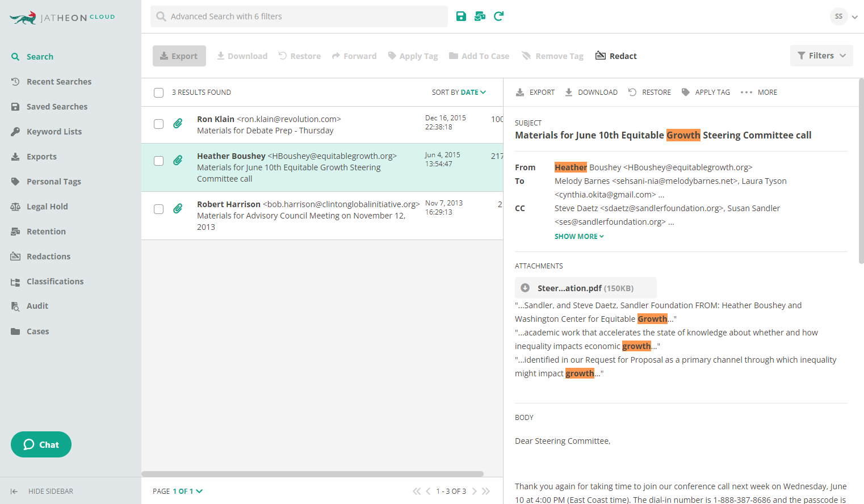Open the Audit section in sidebar
The height and width of the screenshot is (504, 864).
click(x=37, y=306)
